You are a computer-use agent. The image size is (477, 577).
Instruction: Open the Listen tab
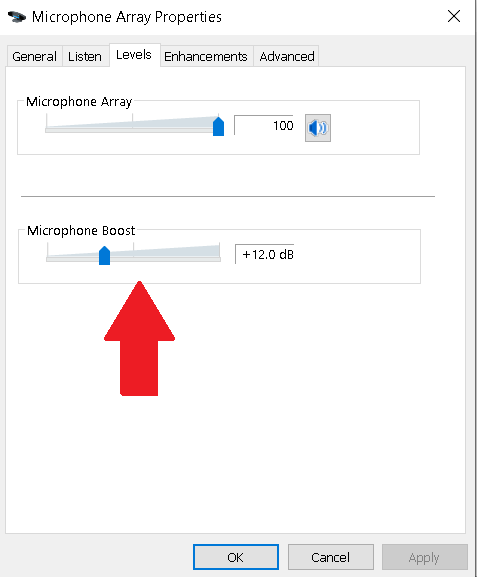click(85, 56)
